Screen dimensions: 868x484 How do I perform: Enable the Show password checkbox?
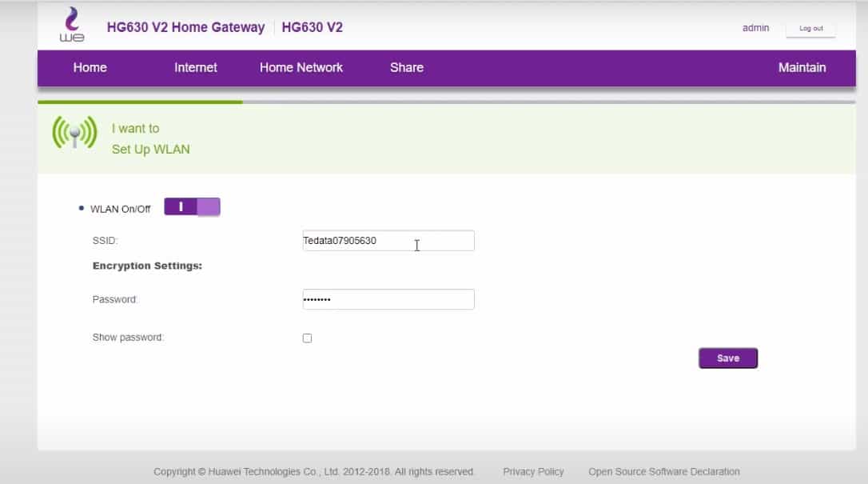coord(307,338)
